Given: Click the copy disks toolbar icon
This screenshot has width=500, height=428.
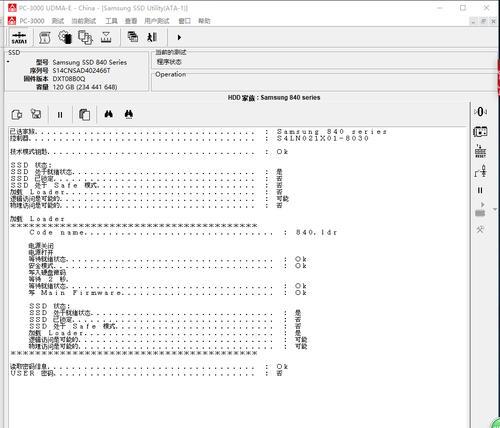Looking at the screenshot, I should tap(85, 37).
